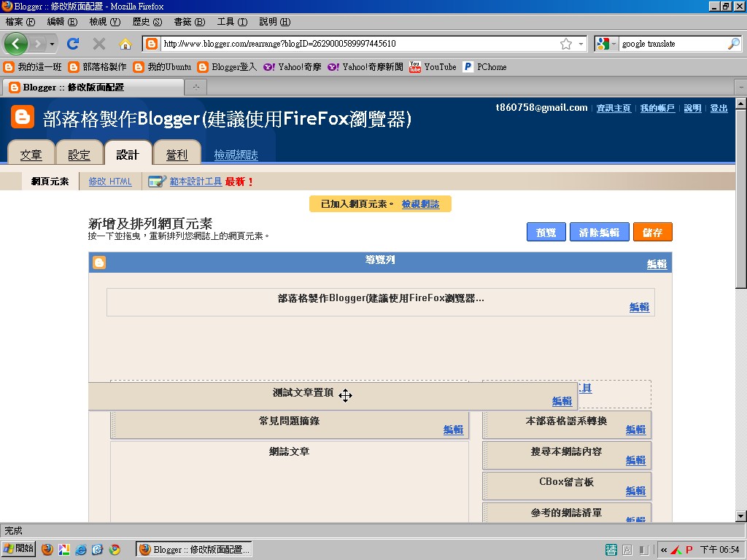Launch Internet Explorer from quick launch
The height and width of the screenshot is (560, 747).
point(81,550)
